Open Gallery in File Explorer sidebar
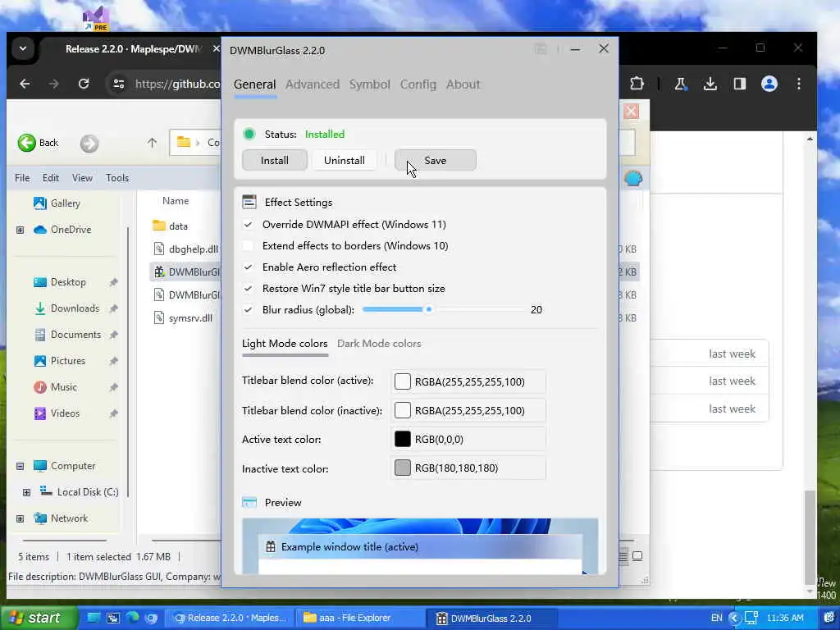Viewport: 840px width, 630px height. pos(57,203)
